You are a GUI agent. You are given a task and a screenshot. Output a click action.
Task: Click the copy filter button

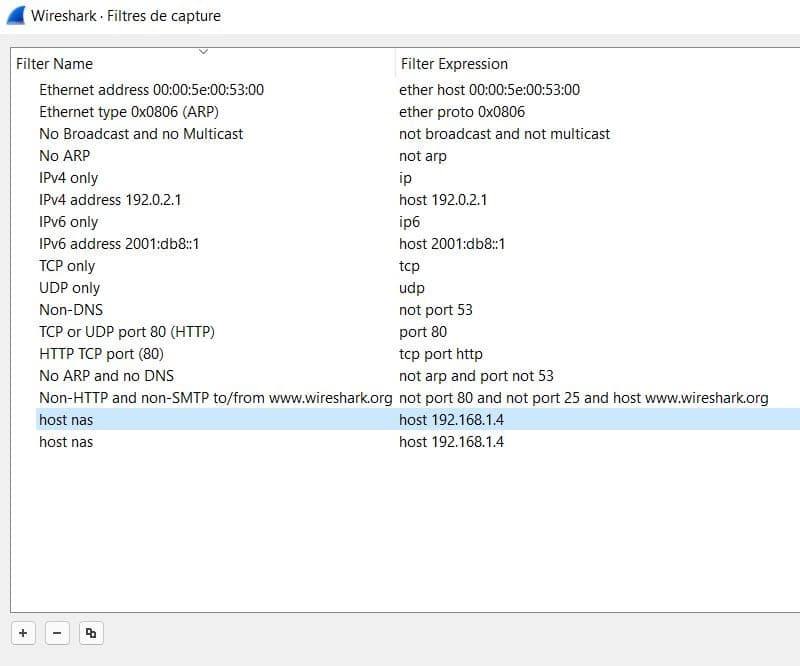click(91, 633)
